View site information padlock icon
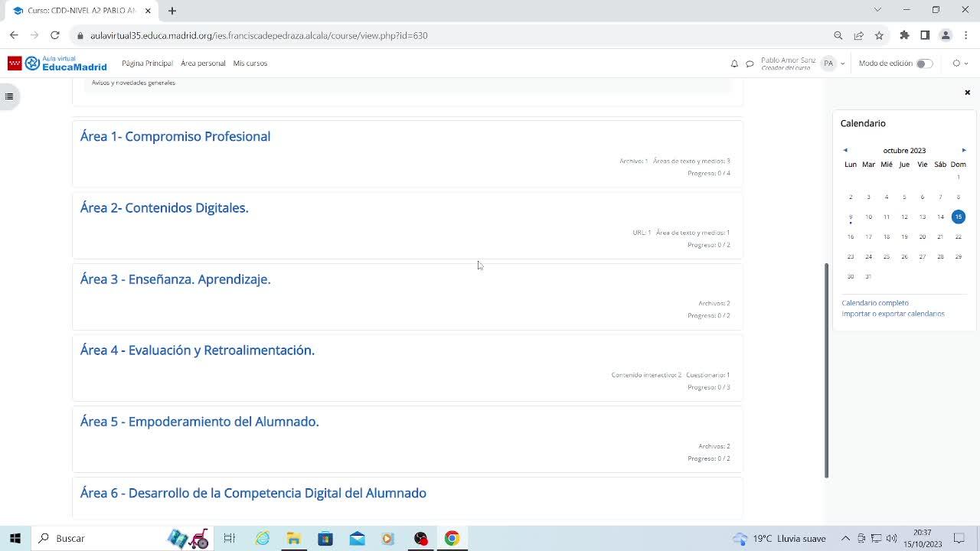This screenshot has width=980, height=551. click(80, 35)
